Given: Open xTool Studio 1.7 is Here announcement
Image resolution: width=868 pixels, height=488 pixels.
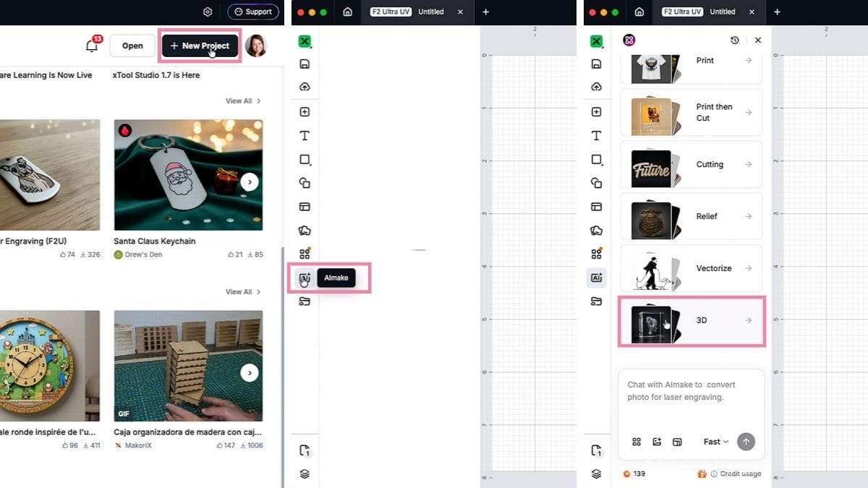Looking at the screenshot, I should [157, 75].
